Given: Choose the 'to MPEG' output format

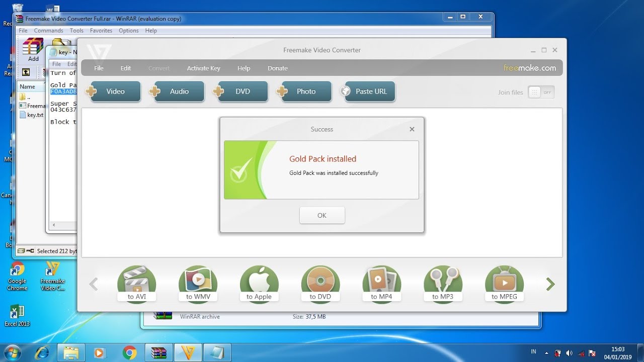Looking at the screenshot, I should click(x=504, y=284).
